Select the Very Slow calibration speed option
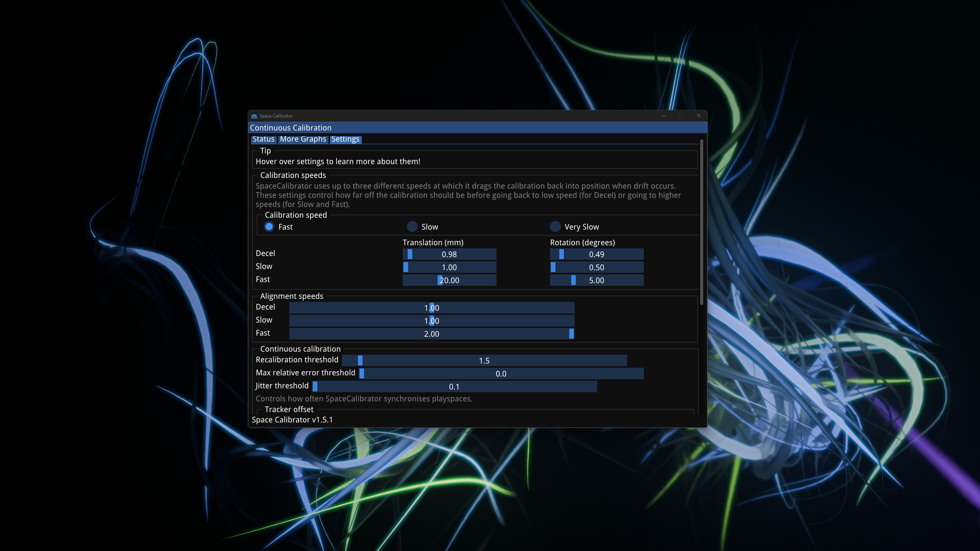980x551 pixels. pyautogui.click(x=555, y=227)
